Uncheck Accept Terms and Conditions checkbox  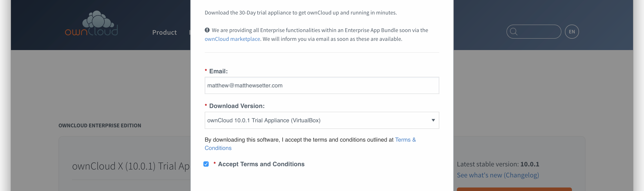click(206, 164)
